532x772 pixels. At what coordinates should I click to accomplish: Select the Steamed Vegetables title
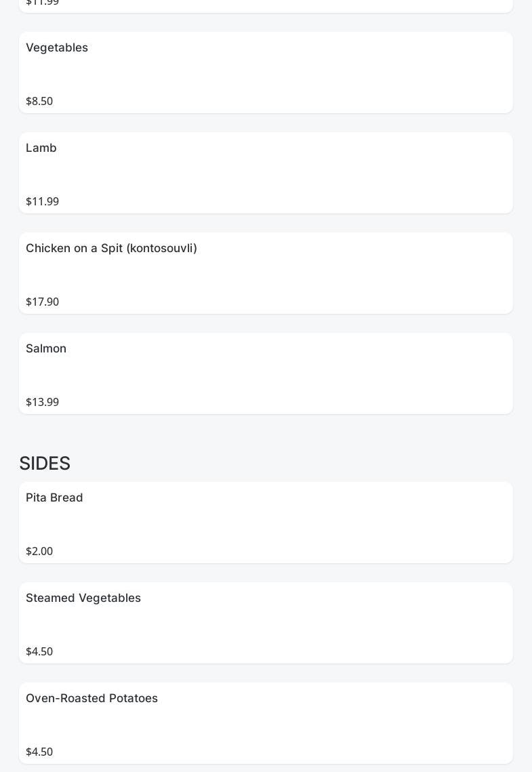83,598
